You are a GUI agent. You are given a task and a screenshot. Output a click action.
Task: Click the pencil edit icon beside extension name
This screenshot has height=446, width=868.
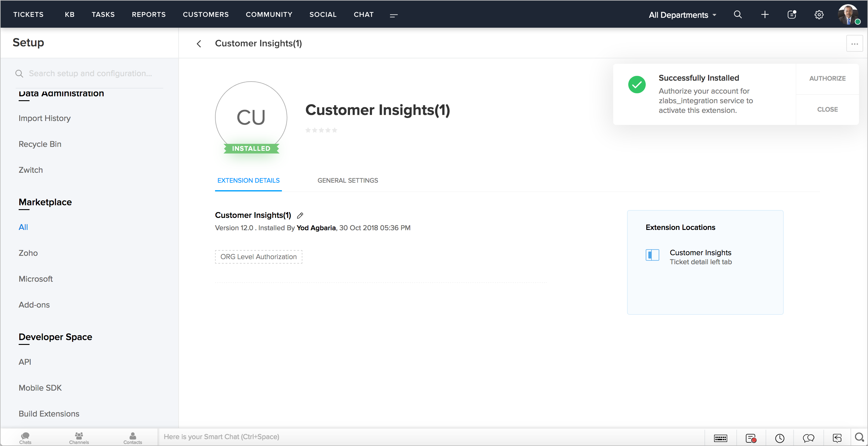point(300,215)
